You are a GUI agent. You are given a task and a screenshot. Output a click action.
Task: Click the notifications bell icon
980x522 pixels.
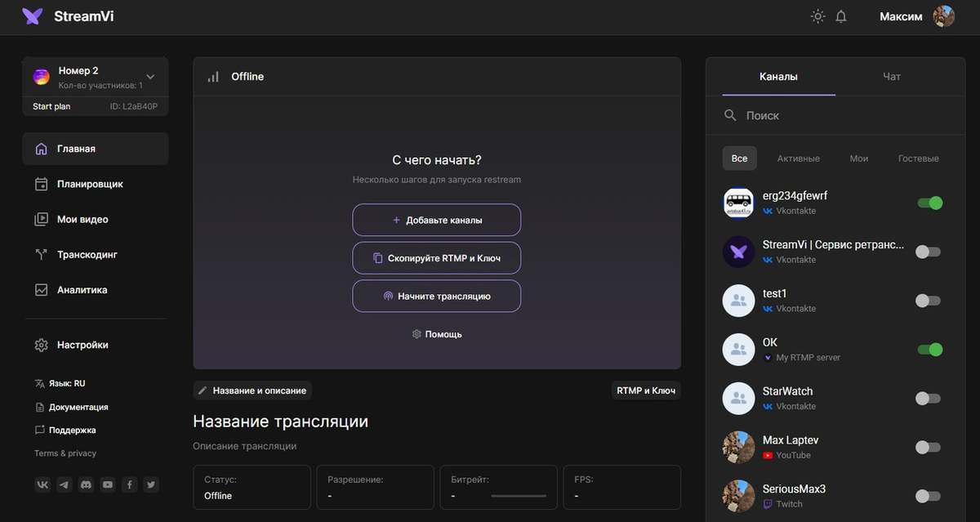click(840, 16)
